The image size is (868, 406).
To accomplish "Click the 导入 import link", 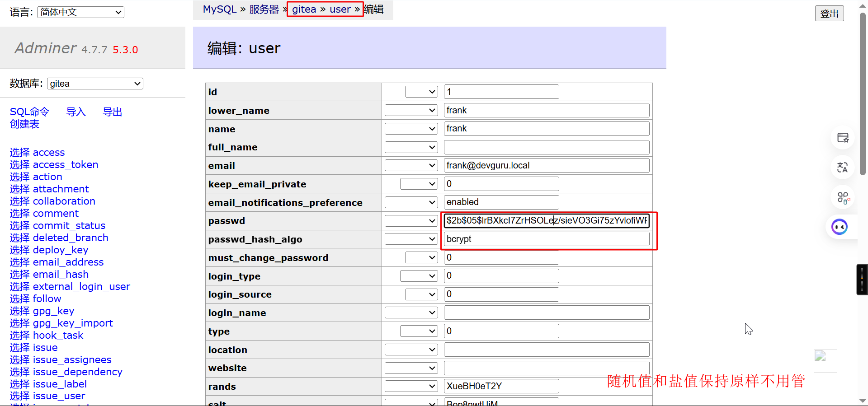I will [75, 112].
